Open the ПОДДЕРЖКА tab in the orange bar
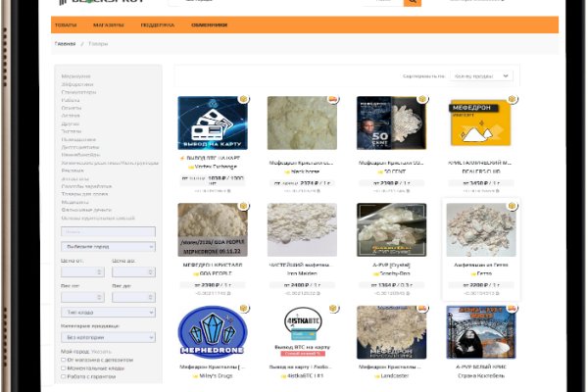Screen dimensions: 588x392 tap(158, 24)
